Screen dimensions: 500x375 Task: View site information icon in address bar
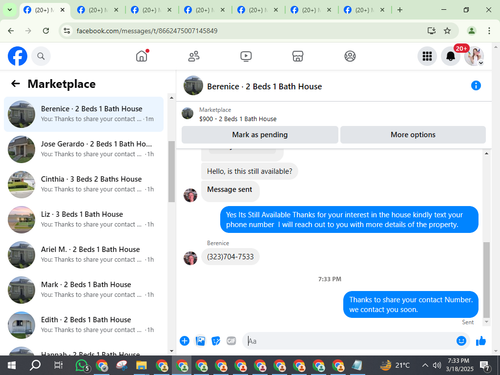coord(67,31)
